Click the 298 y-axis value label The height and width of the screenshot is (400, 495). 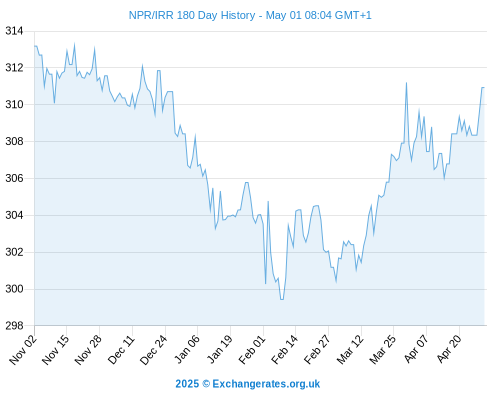pos(14,326)
